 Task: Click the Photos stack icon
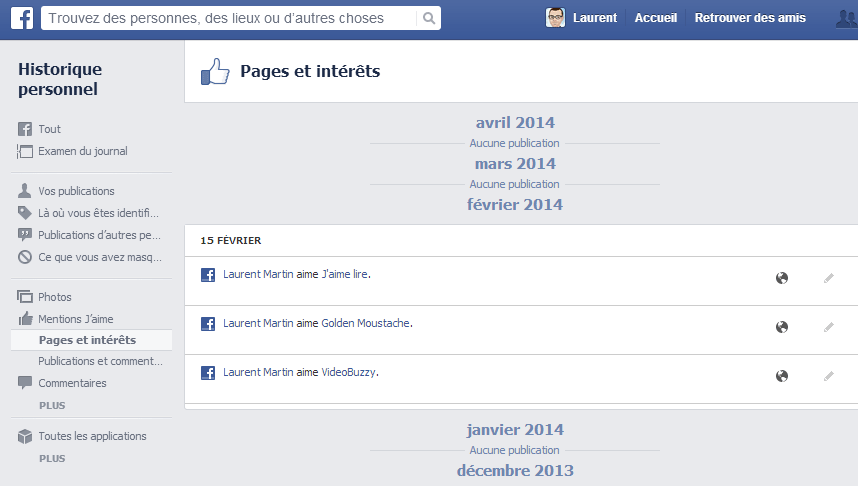tap(25, 297)
